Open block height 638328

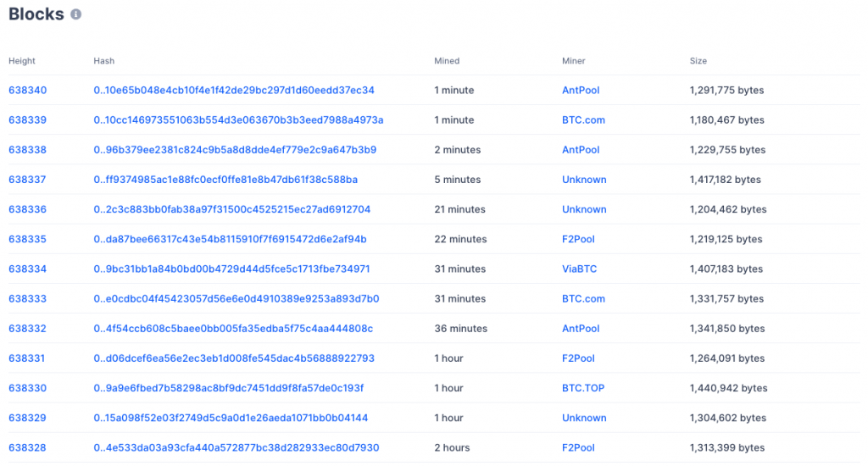point(28,447)
